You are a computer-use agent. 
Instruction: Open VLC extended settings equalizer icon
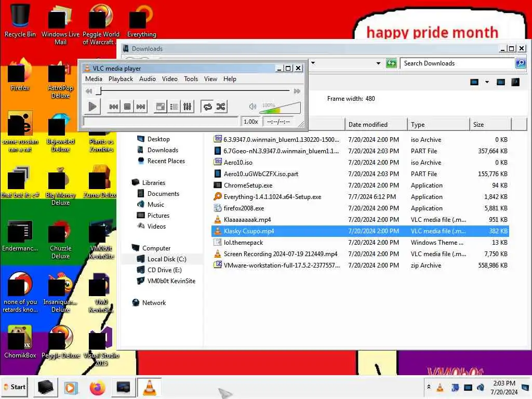187,107
